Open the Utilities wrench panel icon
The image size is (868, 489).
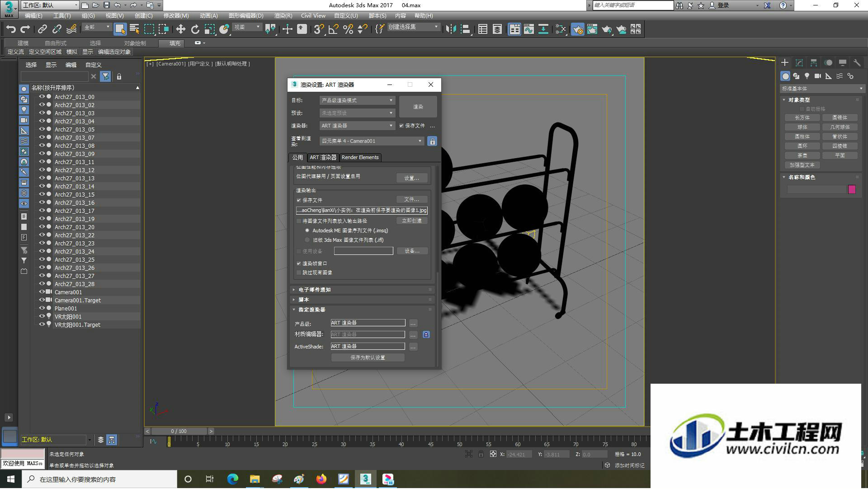[857, 63]
